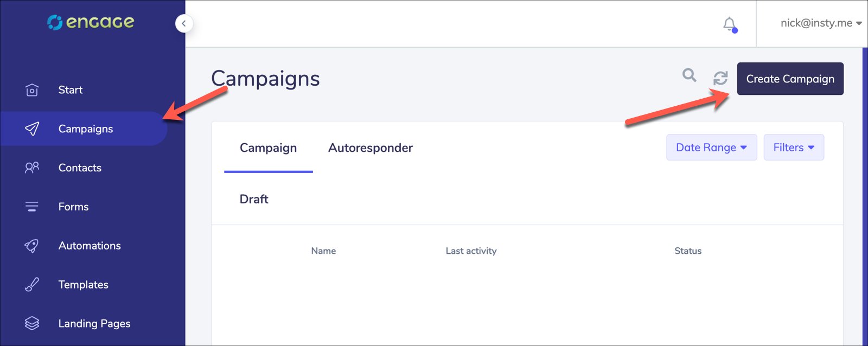Select the Campaign tab
Image resolution: width=868 pixels, height=346 pixels.
(268, 148)
